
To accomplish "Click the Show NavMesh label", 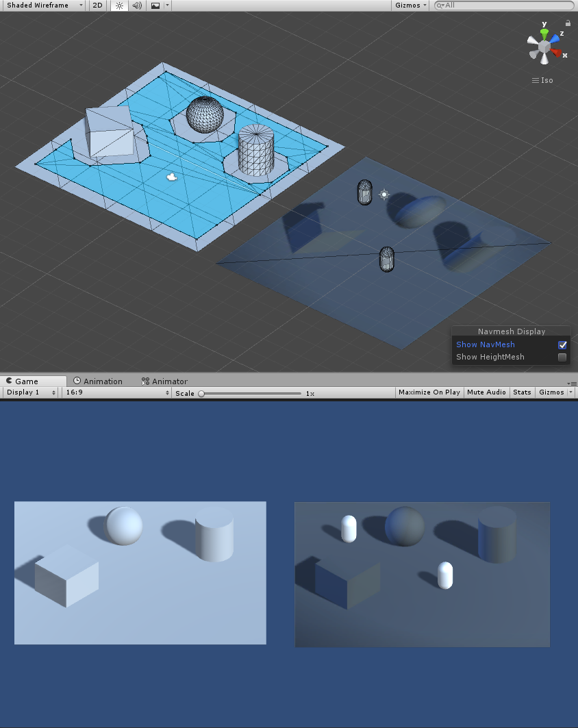I will click(485, 344).
